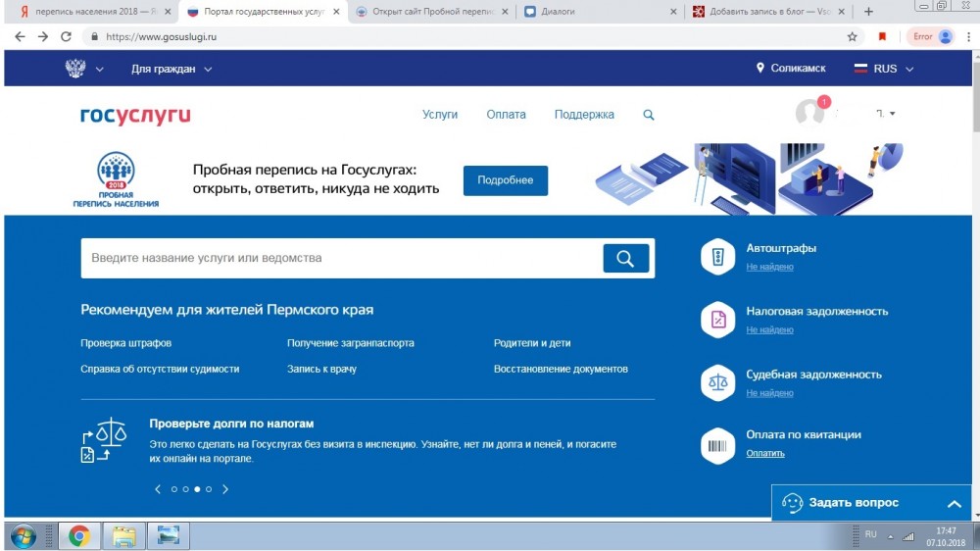Screen dimensions: 980x551
Task: Open the Оплата по квитанции barcode icon
Action: click(717, 446)
